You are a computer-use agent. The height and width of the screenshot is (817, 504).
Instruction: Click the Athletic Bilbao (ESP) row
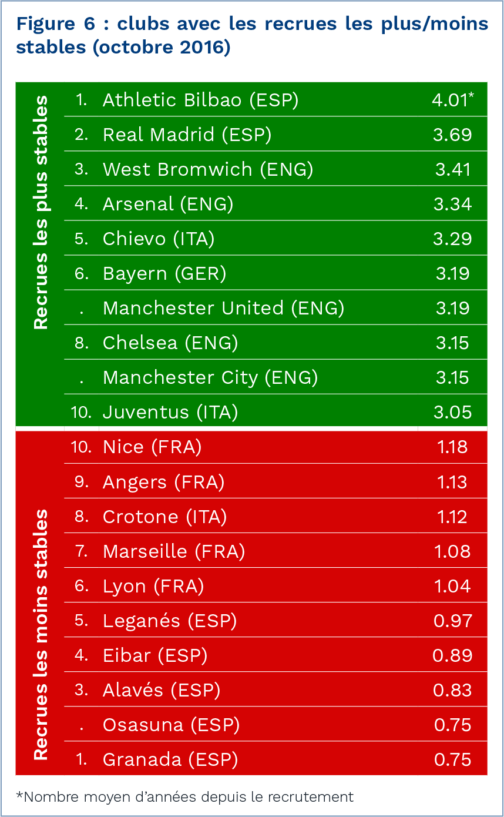[x=200, y=100]
